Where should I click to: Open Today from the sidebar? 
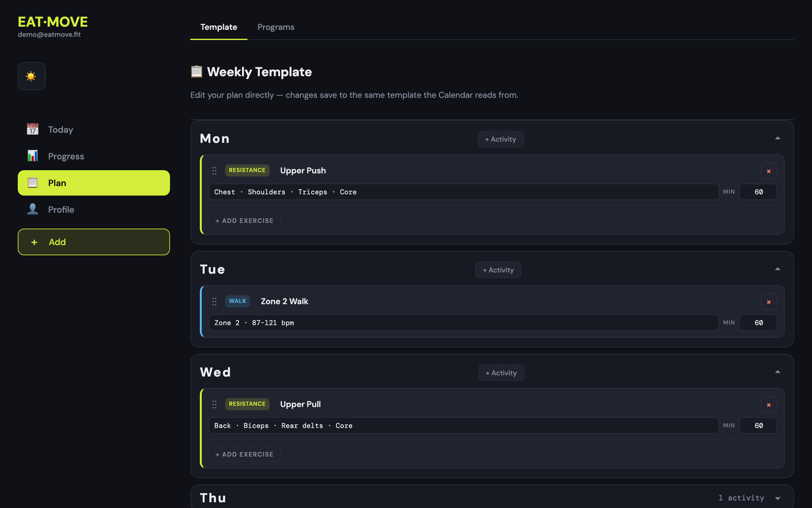94,130
